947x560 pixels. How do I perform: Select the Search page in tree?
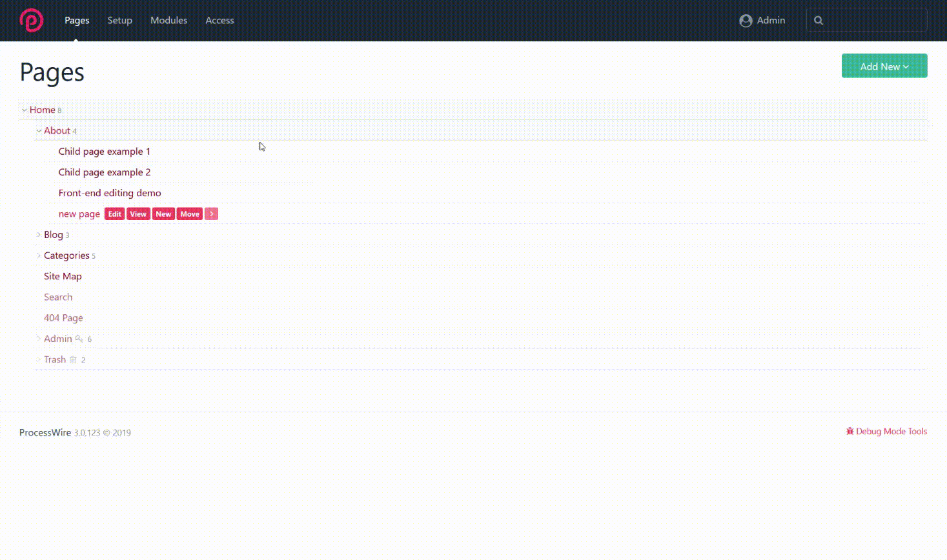click(x=58, y=297)
